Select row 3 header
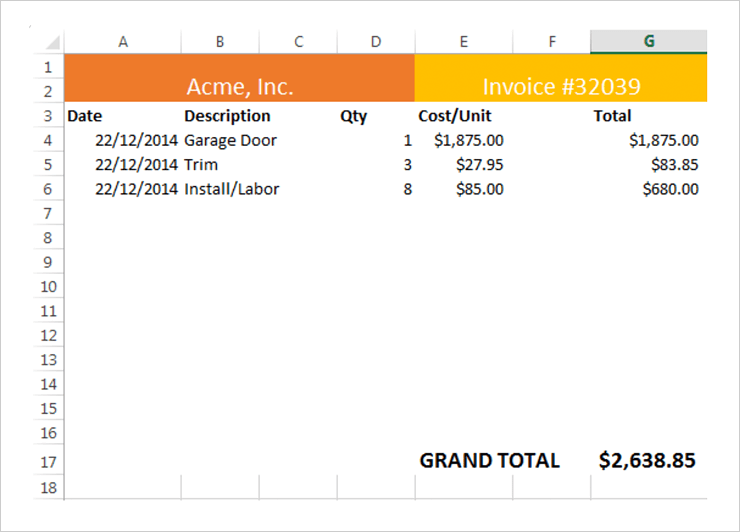740x532 pixels. [48, 116]
